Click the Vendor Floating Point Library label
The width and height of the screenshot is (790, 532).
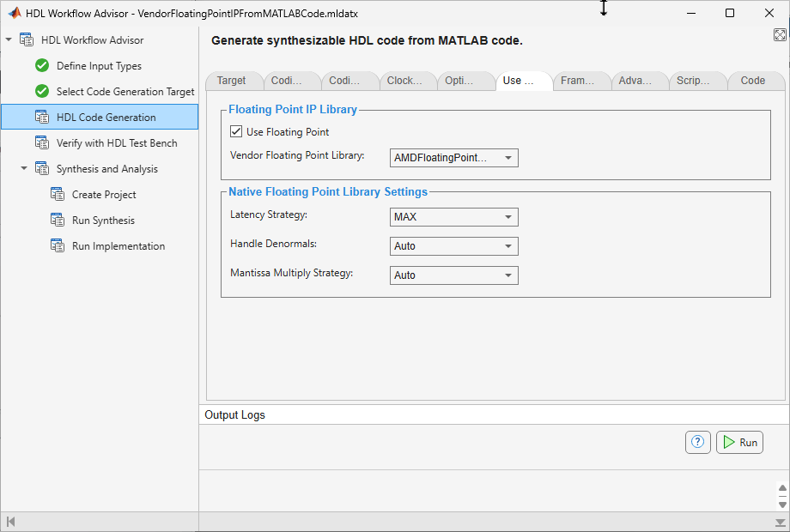(297, 155)
